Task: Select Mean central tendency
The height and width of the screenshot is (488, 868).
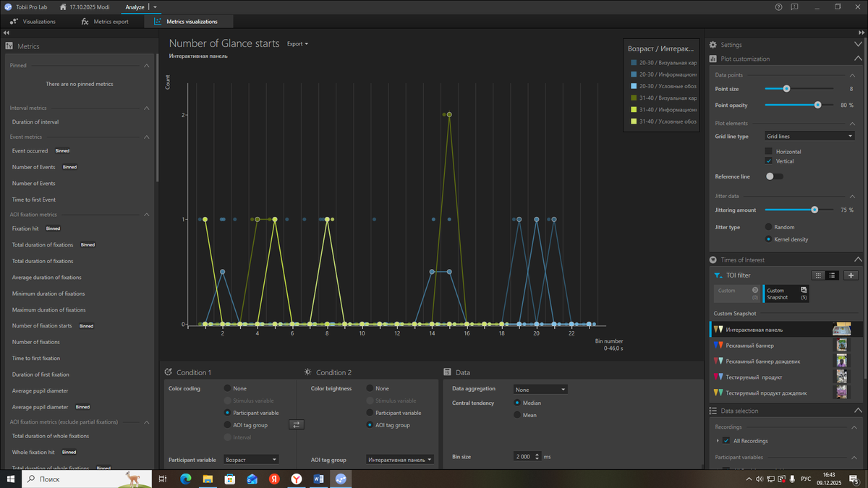Action: [516, 415]
